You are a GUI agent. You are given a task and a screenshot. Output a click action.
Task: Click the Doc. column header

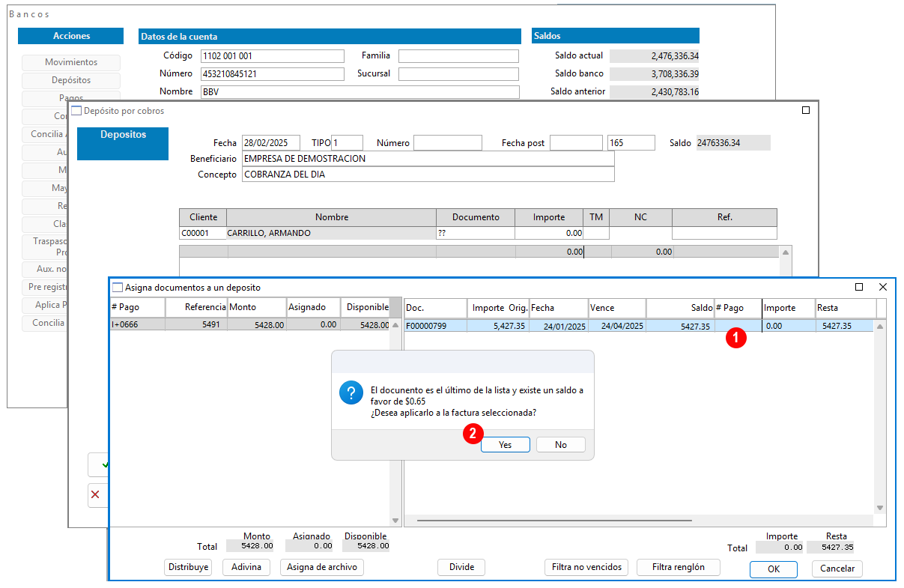point(435,308)
